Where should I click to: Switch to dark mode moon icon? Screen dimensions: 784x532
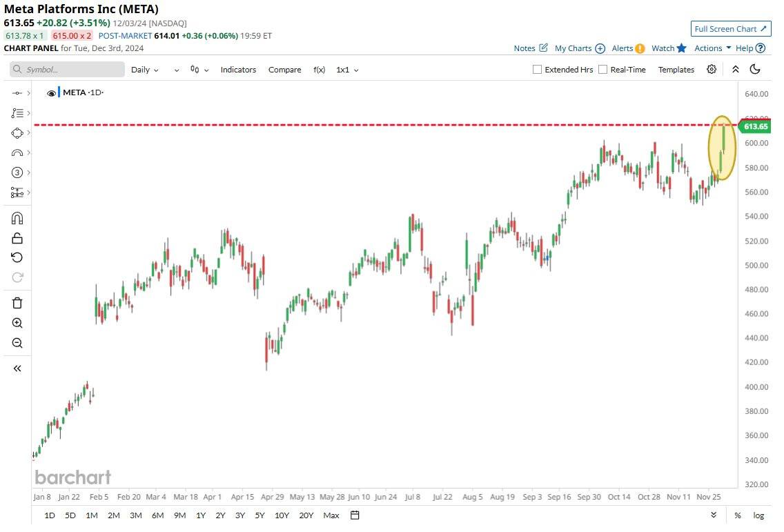click(x=755, y=70)
